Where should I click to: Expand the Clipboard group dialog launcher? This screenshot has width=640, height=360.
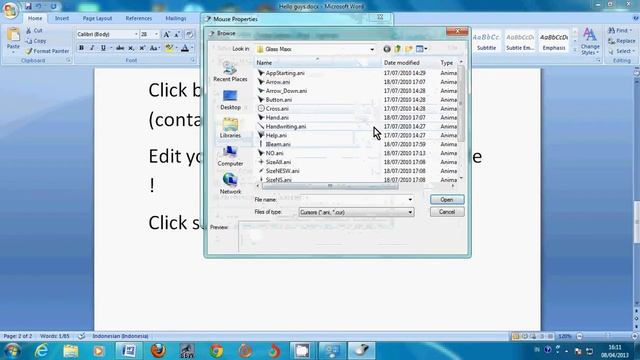coord(68,60)
